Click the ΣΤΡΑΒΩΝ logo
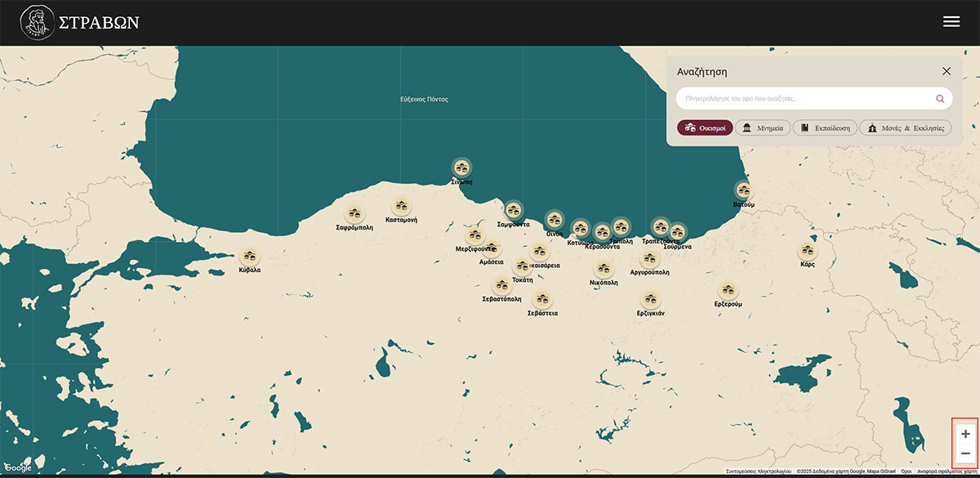The image size is (980, 478). [80, 22]
